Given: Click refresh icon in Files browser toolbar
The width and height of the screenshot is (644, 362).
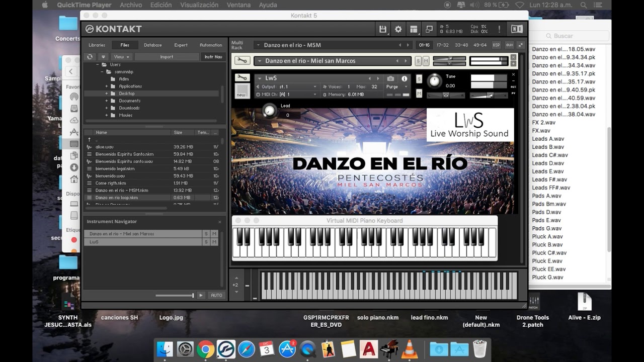Looking at the screenshot, I should (90, 57).
